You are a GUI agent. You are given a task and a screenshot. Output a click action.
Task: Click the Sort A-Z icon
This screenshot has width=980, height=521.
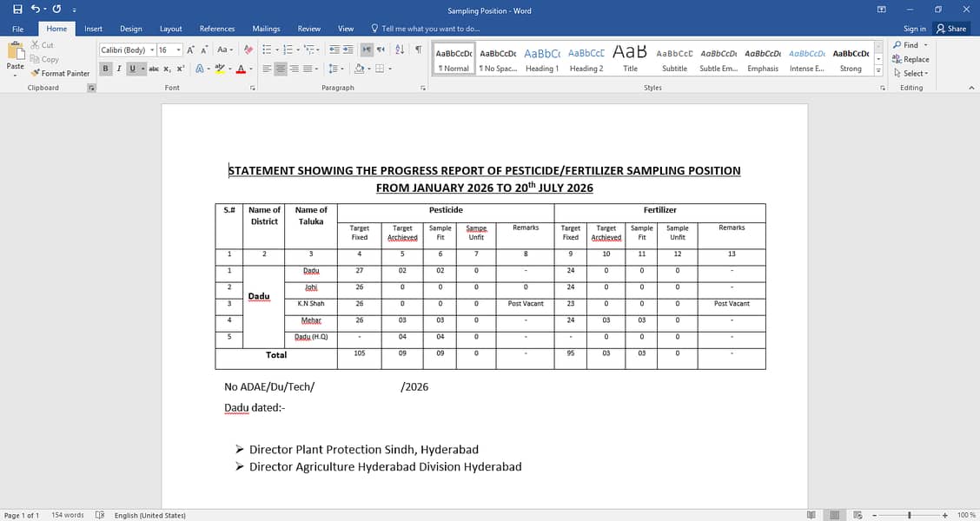(400, 50)
